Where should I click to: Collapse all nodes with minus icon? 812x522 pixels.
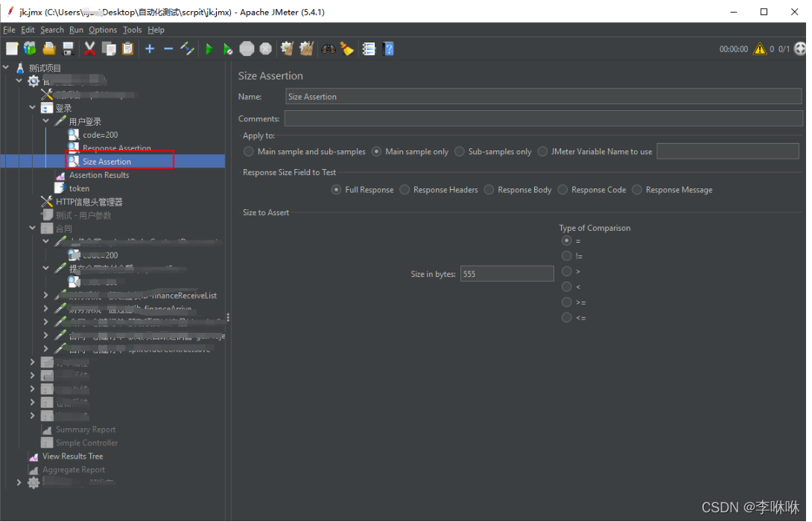click(x=168, y=48)
